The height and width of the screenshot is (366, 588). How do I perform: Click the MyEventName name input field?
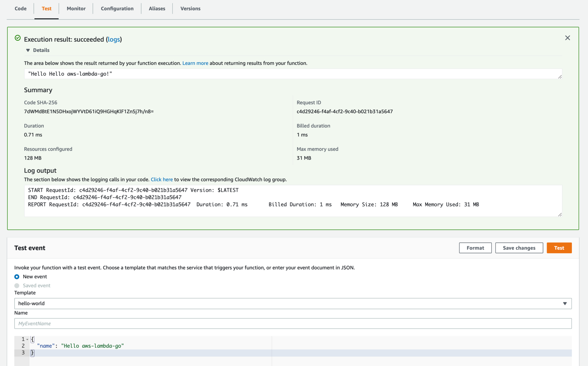pyautogui.click(x=293, y=323)
